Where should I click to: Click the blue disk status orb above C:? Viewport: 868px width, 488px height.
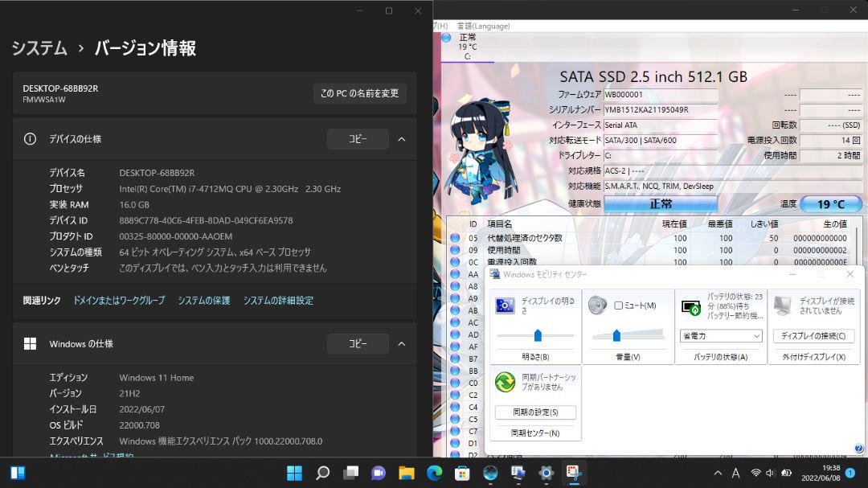[x=446, y=38]
